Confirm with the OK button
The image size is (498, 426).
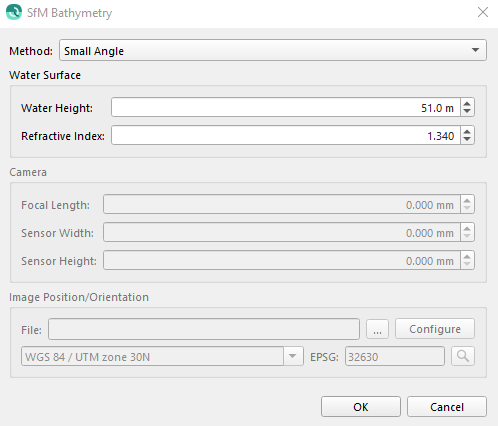(x=361, y=407)
